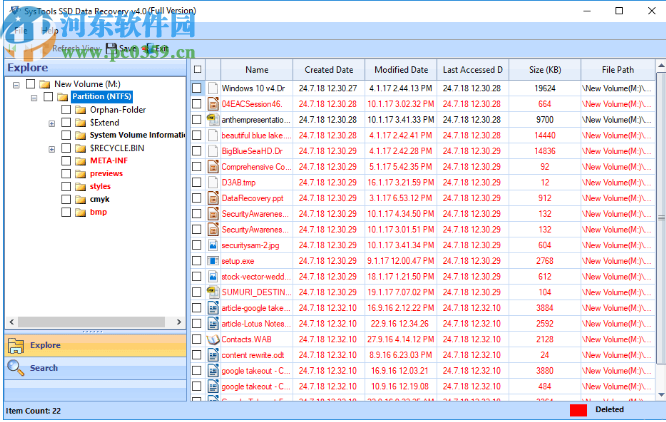Expand the $Extend folder node
This screenshot has height=422, width=666.
click(x=52, y=124)
